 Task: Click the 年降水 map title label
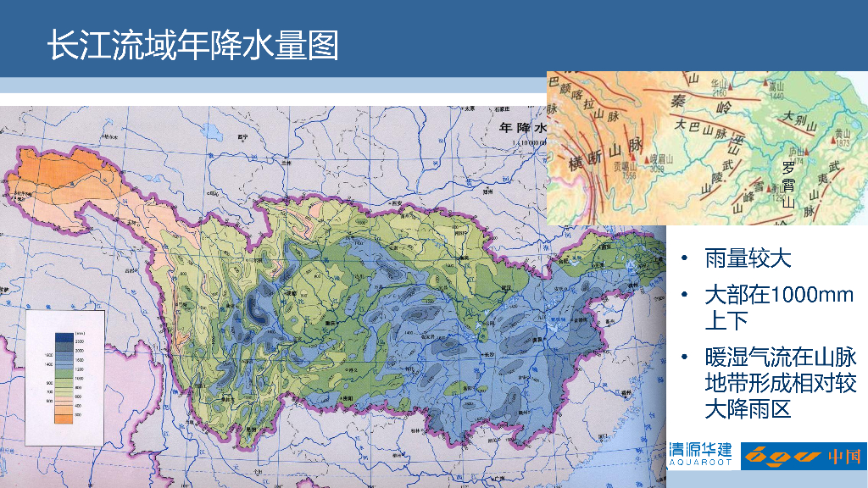(522, 128)
